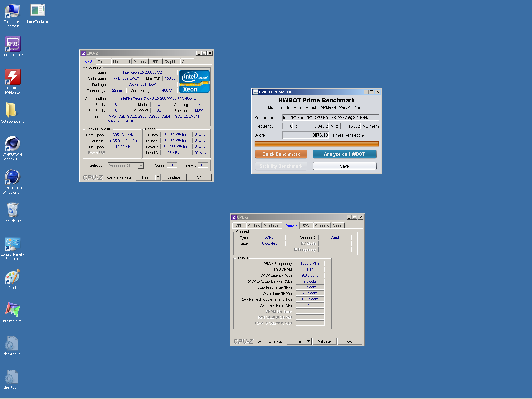
Task: Launch wPrime.exe desktop icon
Action: tap(12, 312)
